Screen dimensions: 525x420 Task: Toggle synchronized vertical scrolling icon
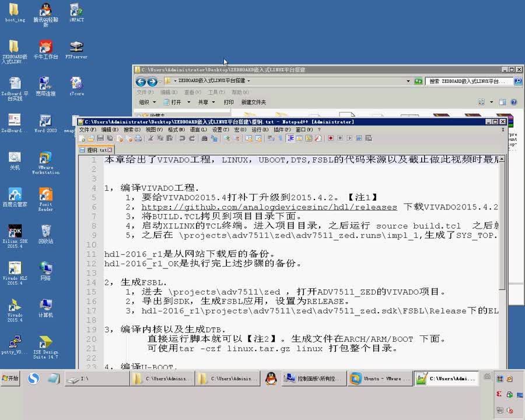click(x=249, y=138)
